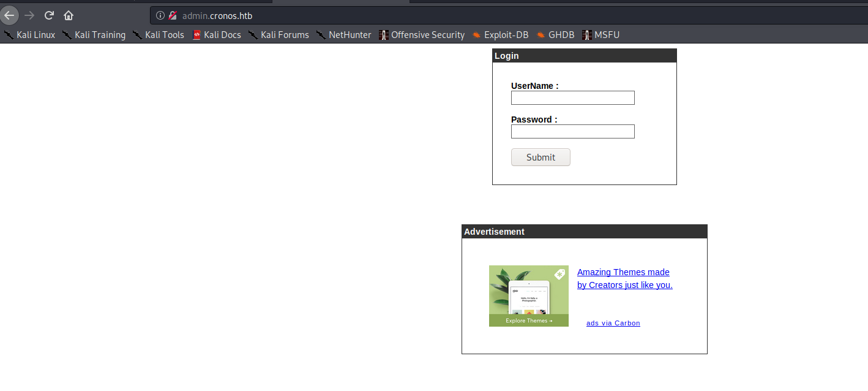Open the Kali Linux bookmark icon
Image resolution: width=868 pixels, height=391 pixels.
click(9, 35)
